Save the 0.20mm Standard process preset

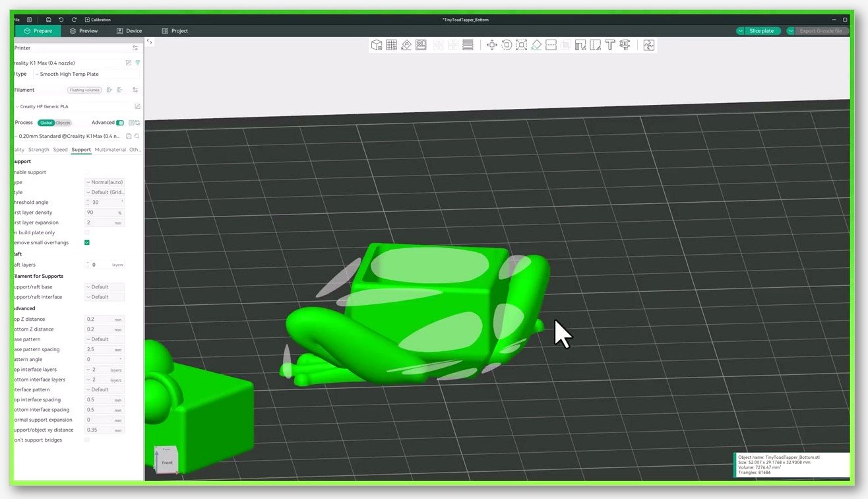pyautogui.click(x=129, y=136)
